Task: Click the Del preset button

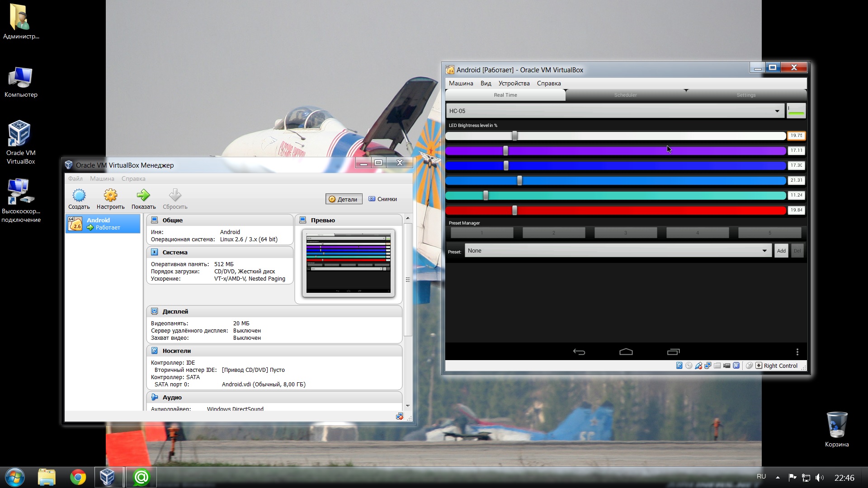Action: [x=797, y=251]
